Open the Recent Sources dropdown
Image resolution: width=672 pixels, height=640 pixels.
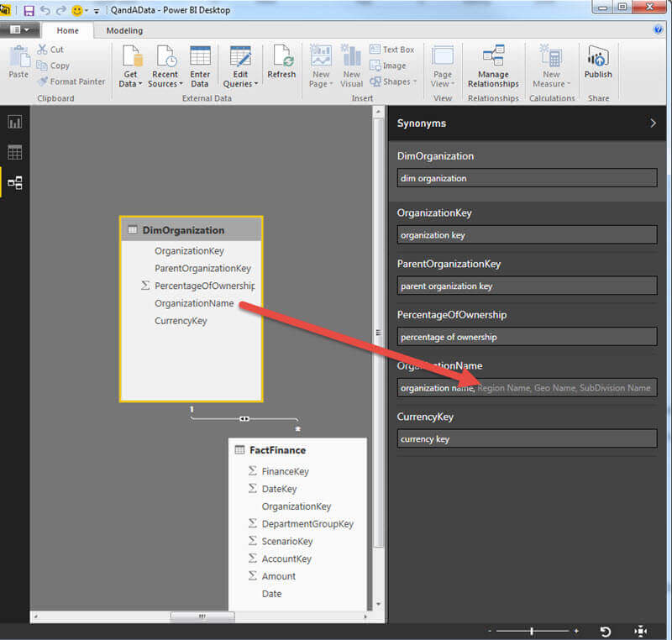point(165,66)
